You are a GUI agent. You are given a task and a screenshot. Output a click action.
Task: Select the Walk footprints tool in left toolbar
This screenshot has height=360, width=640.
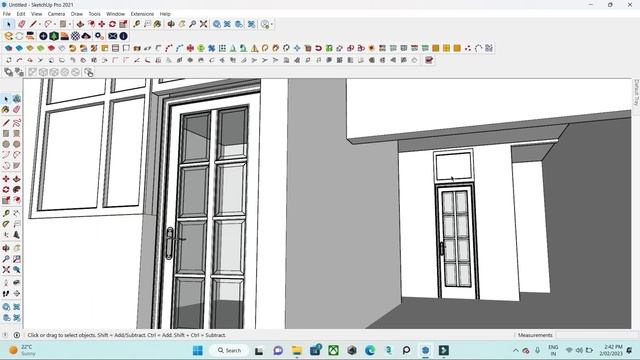point(6,293)
